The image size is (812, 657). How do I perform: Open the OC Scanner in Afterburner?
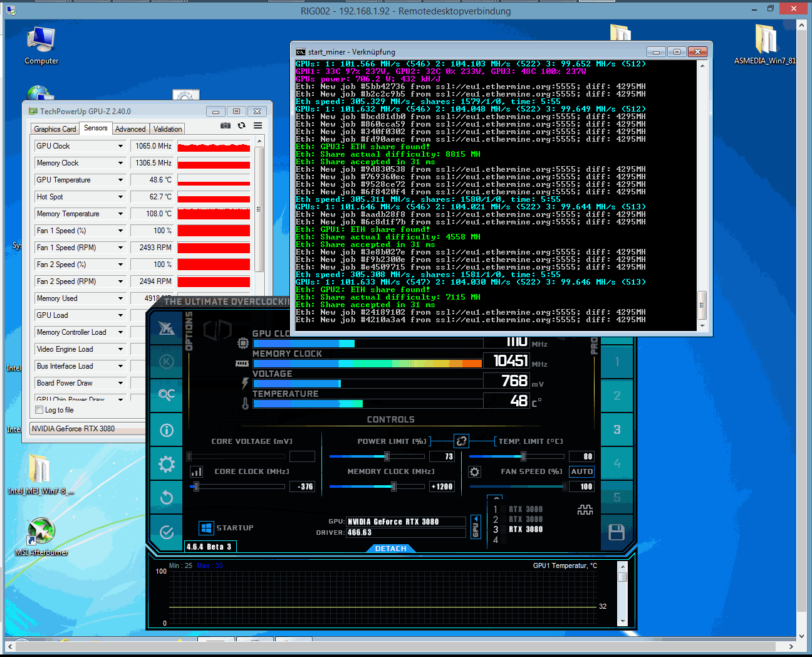point(166,395)
